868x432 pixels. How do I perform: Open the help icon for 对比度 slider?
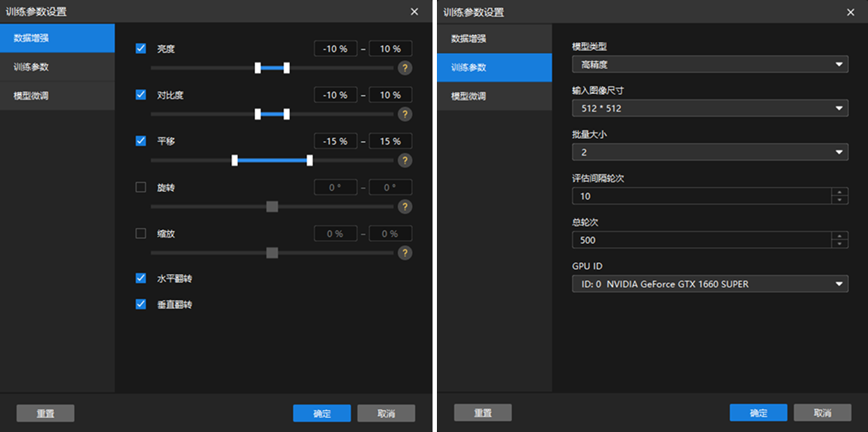(406, 115)
